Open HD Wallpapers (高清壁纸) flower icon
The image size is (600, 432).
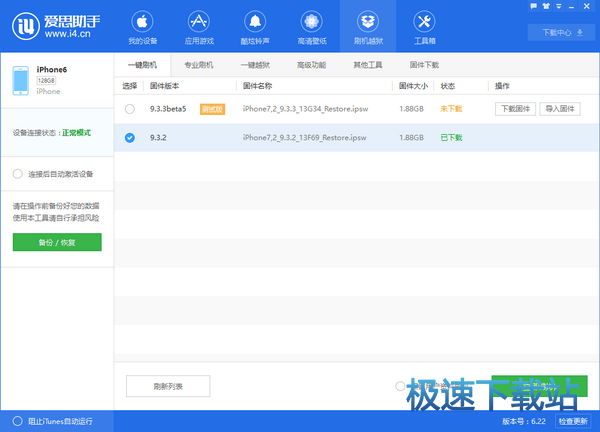[x=311, y=21]
